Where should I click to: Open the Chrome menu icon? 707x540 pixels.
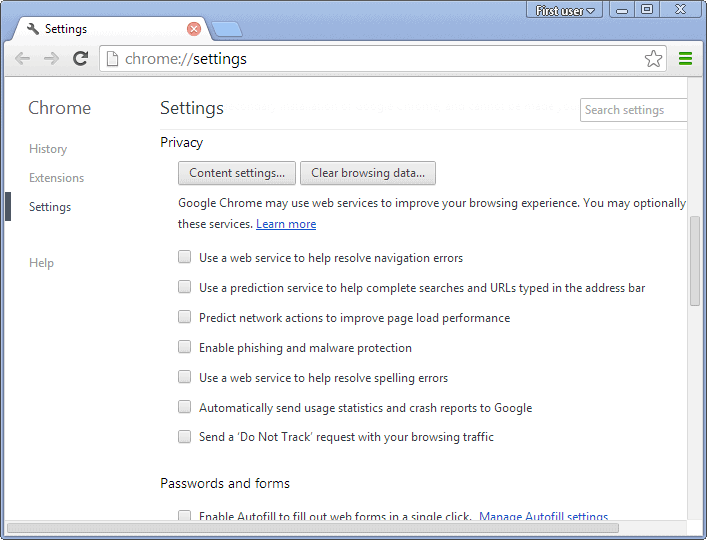(685, 59)
